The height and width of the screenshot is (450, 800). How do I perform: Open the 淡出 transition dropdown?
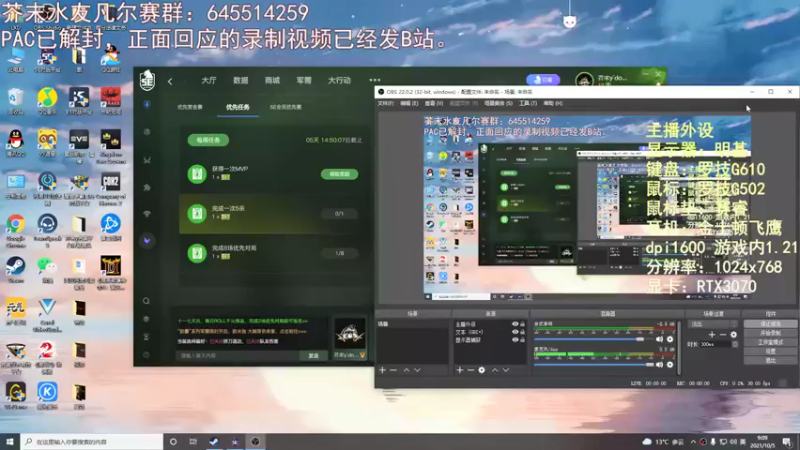[713, 324]
